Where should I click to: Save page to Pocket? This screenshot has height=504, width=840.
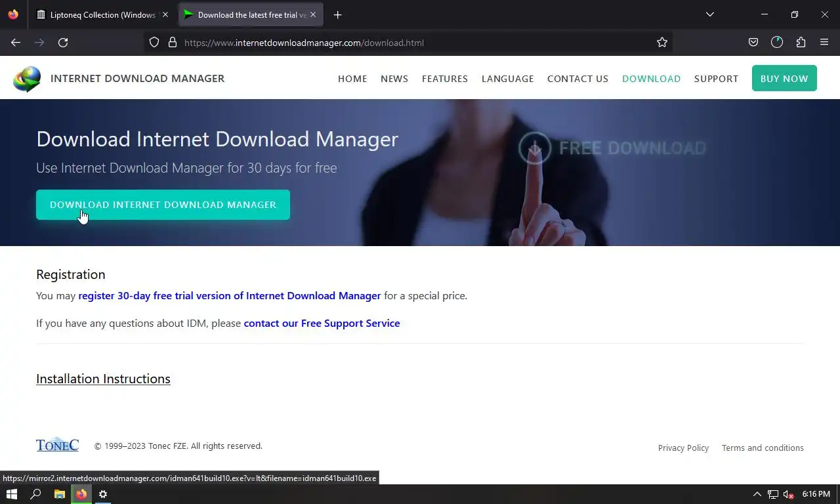753,43
